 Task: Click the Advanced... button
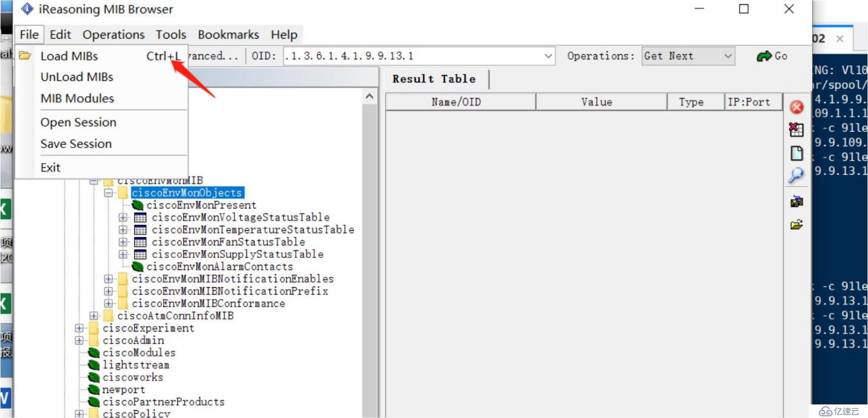pos(214,56)
